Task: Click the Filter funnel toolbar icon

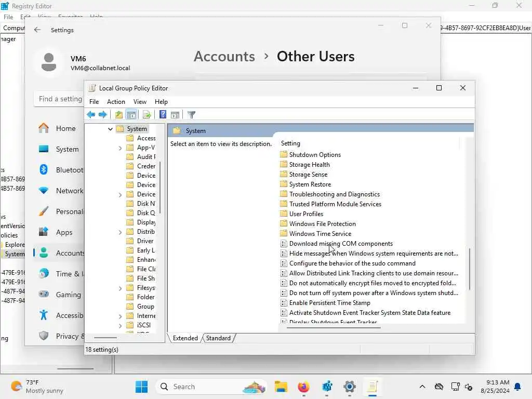Action: point(191,115)
